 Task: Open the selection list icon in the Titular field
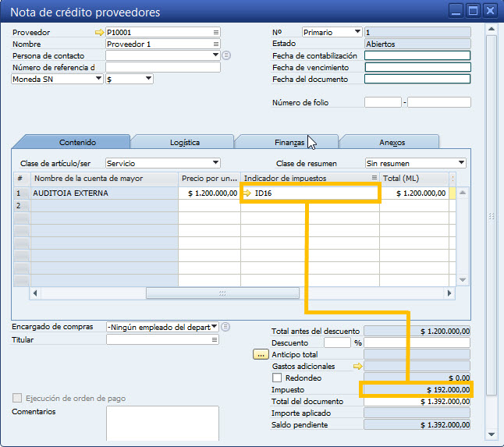tap(215, 340)
